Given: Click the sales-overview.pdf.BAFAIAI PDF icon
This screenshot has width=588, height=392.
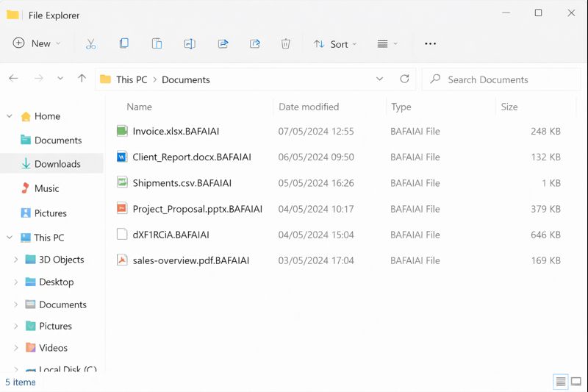Looking at the screenshot, I should 122,260.
